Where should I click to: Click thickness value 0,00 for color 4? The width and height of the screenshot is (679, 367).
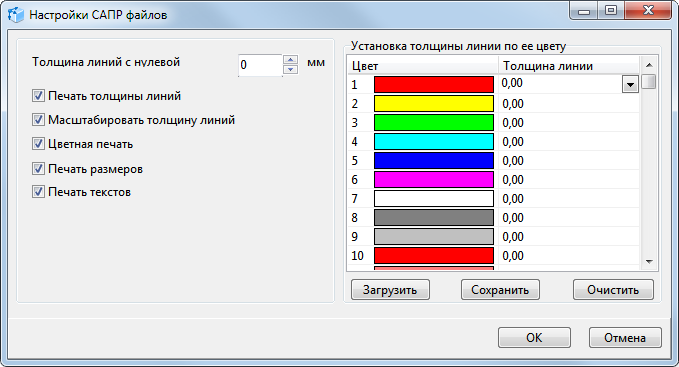pyautogui.click(x=513, y=142)
